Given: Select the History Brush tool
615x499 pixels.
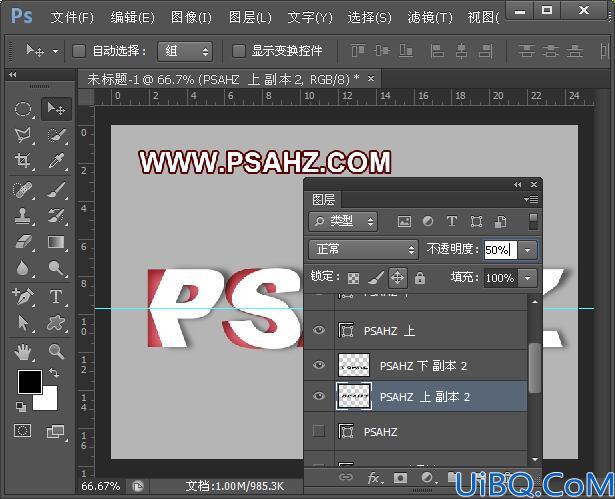Looking at the screenshot, I should [56, 216].
